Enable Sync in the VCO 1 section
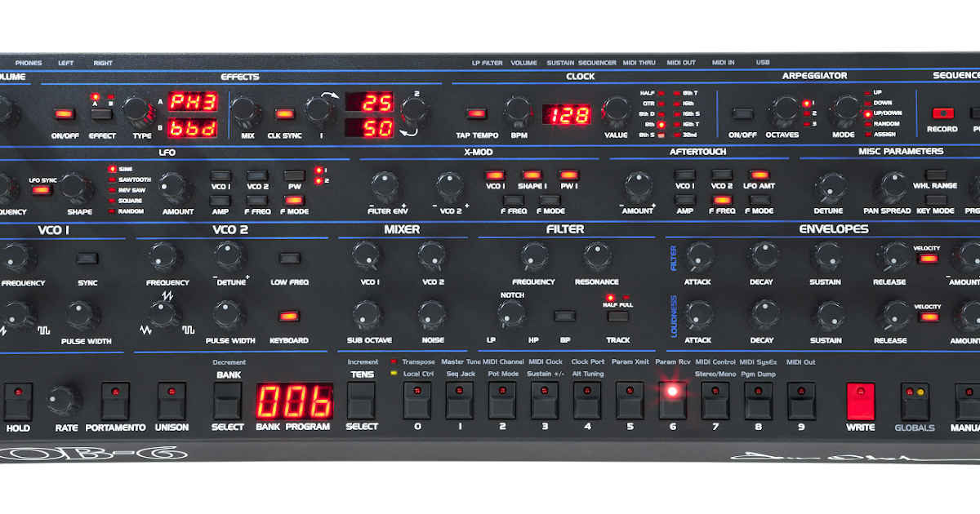The image size is (980, 514). pos(86,256)
